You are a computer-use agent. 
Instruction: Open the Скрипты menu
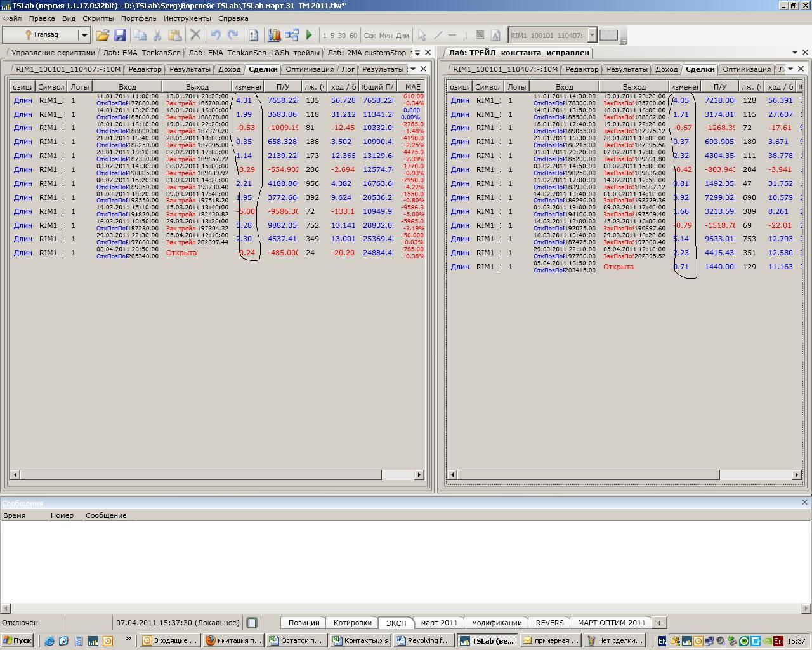pos(98,18)
